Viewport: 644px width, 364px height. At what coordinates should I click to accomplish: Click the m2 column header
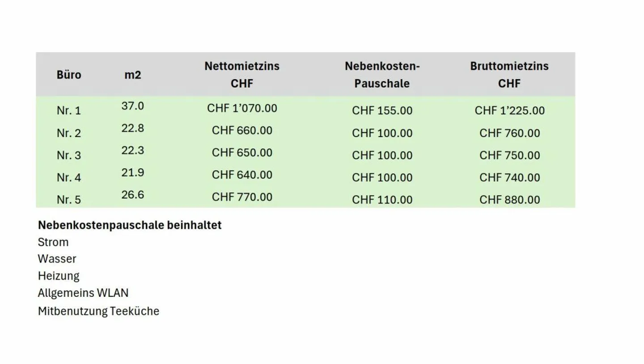point(132,74)
